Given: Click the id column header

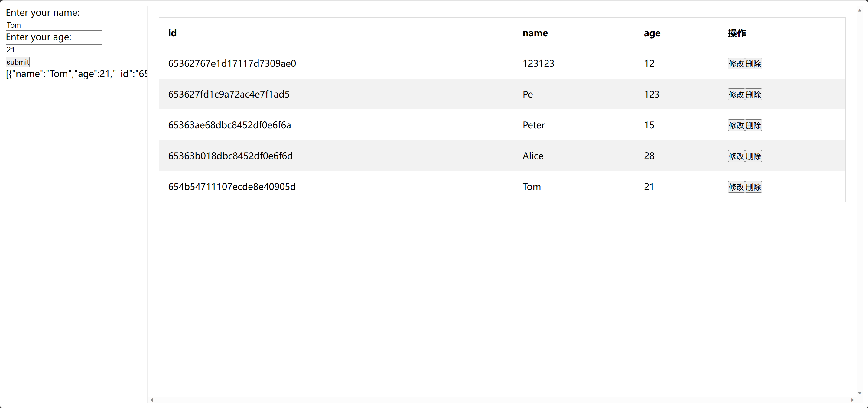Looking at the screenshot, I should pyautogui.click(x=172, y=33).
